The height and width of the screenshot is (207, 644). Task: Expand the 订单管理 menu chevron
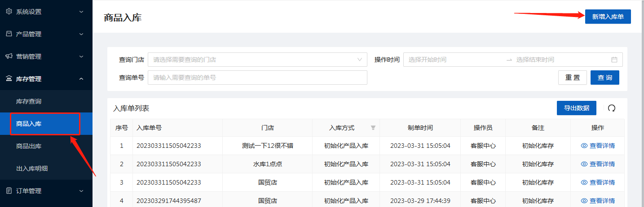(81, 191)
